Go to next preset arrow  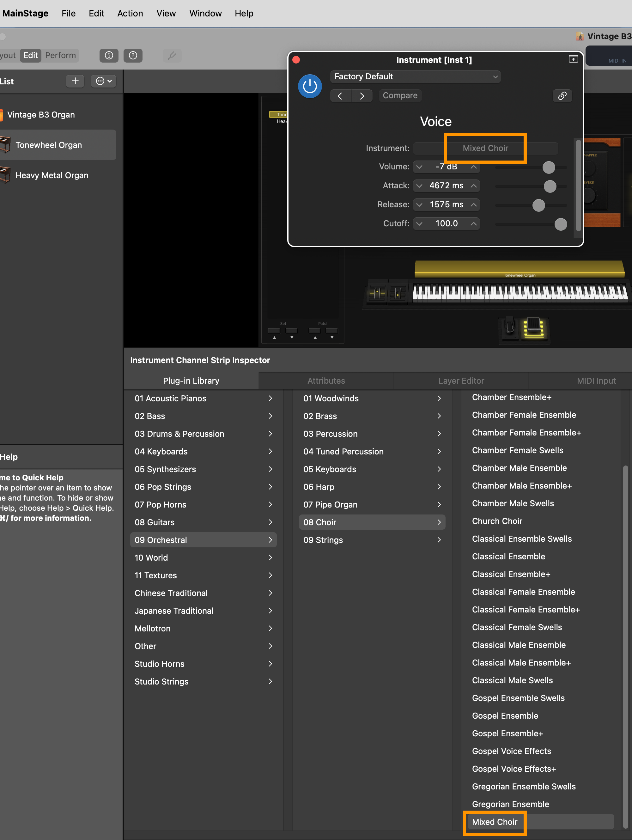[362, 96]
